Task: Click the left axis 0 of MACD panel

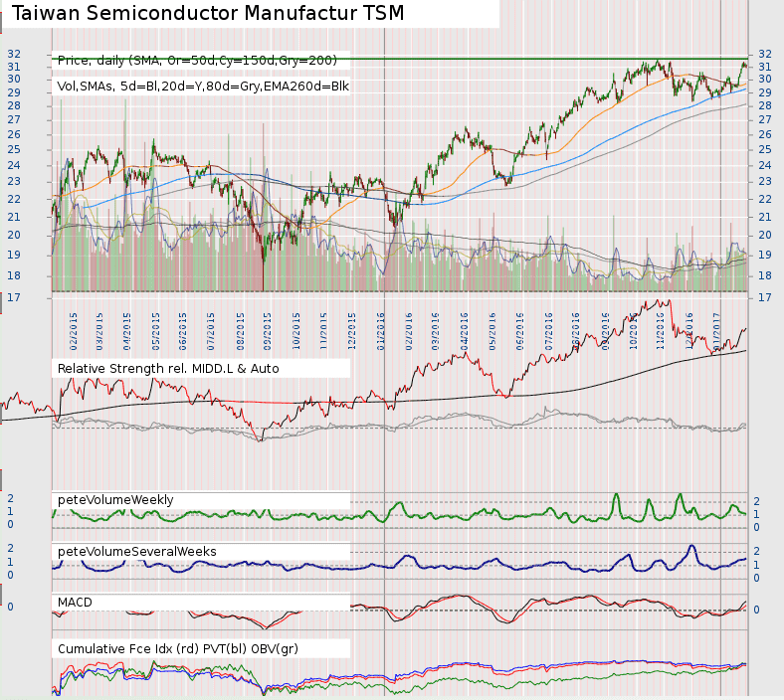Action: 11,608
